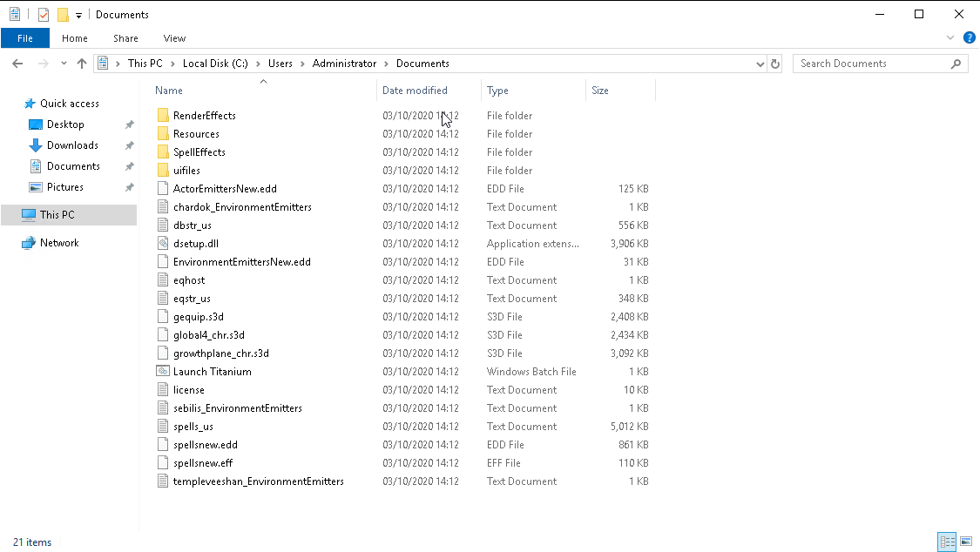Sort by the Size column header
This screenshot has height=552, width=980.
click(x=600, y=91)
